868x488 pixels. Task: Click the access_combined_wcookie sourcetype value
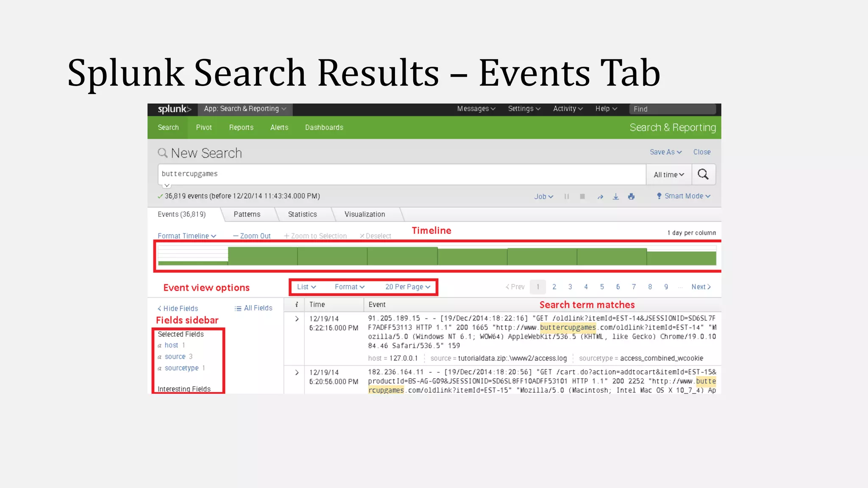(662, 358)
